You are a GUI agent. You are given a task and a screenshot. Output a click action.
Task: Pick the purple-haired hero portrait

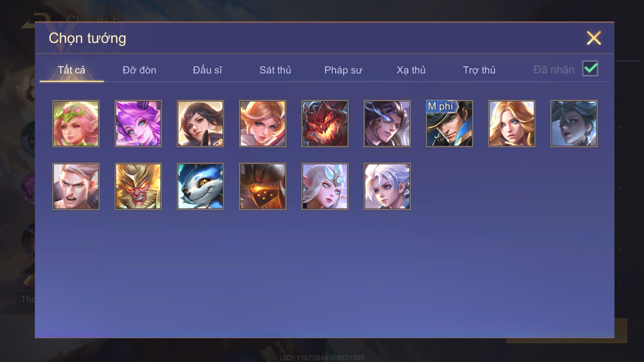[x=138, y=124]
